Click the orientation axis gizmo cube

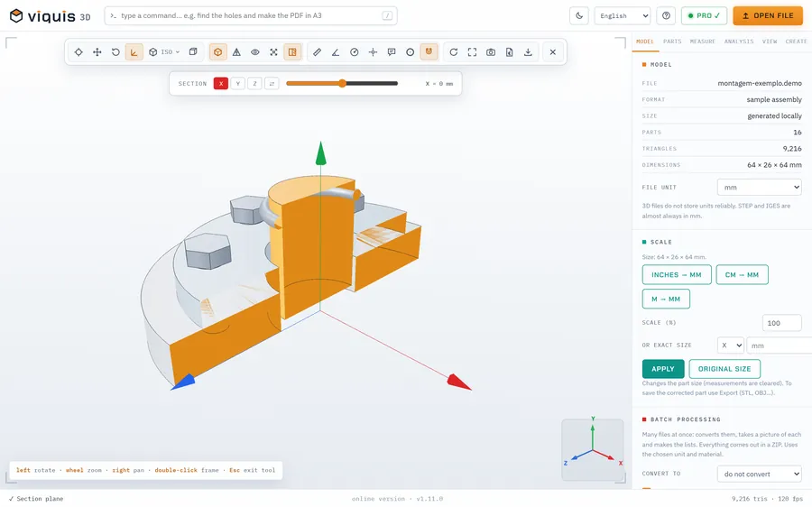[593, 449]
